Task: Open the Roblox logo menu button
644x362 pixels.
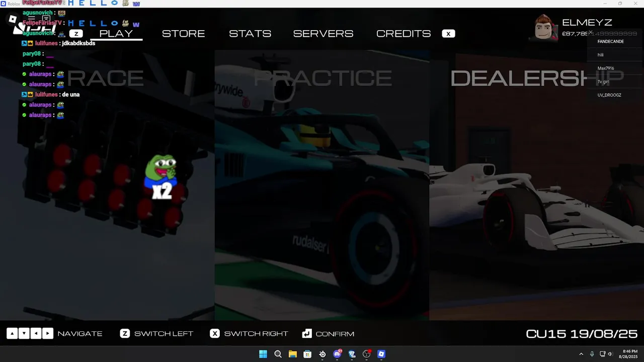Action: pyautogui.click(x=13, y=19)
